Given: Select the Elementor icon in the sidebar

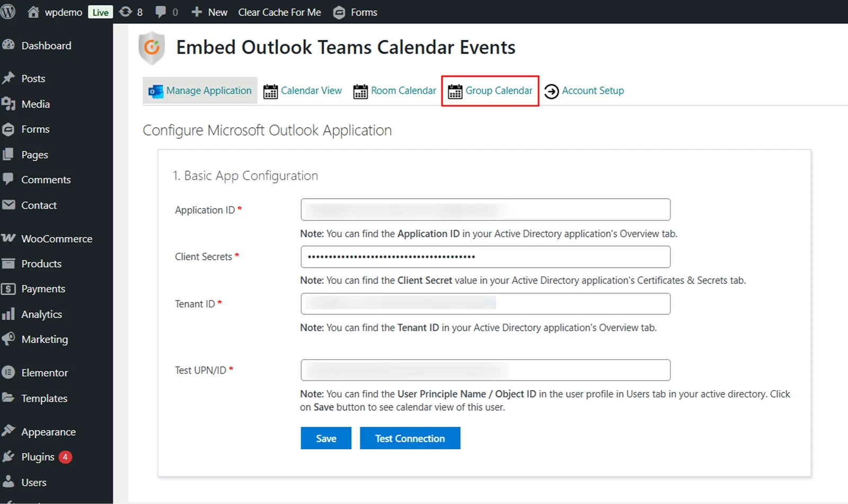Looking at the screenshot, I should click(x=9, y=373).
